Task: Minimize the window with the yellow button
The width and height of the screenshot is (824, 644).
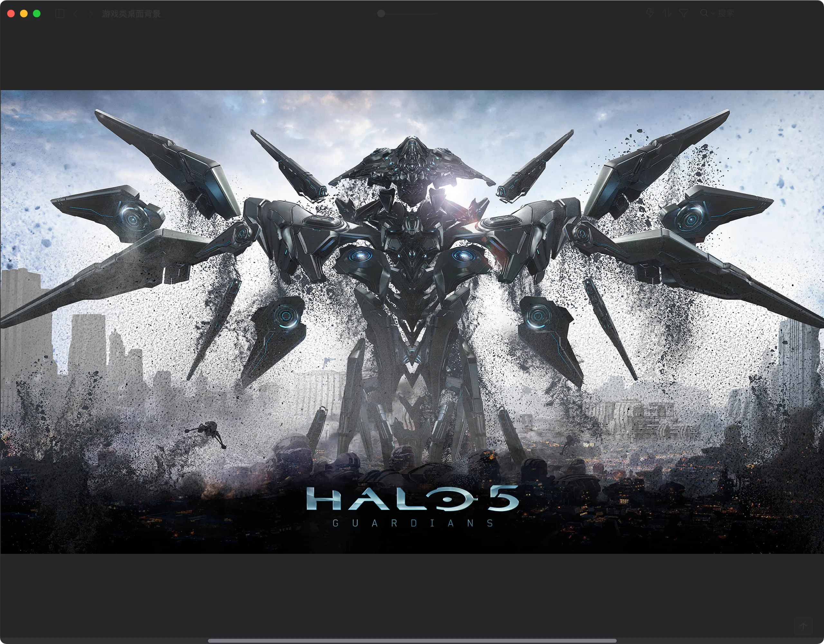Action: pos(24,14)
